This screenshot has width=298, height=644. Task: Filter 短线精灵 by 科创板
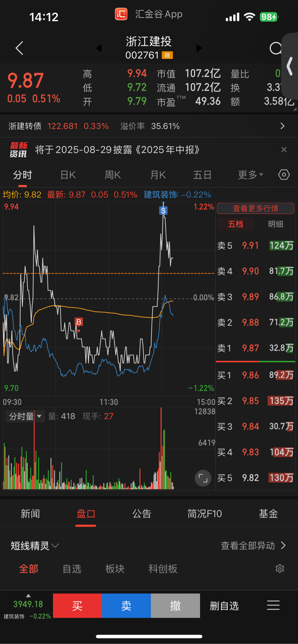[x=163, y=569]
